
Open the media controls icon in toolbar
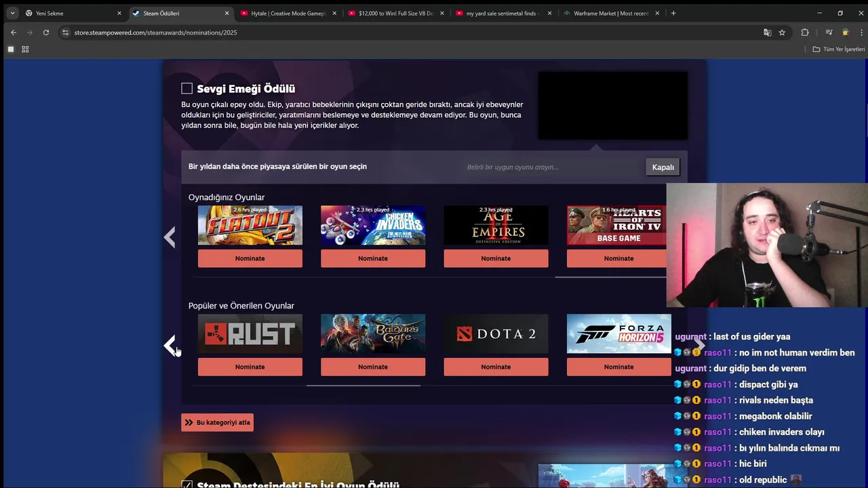click(829, 32)
